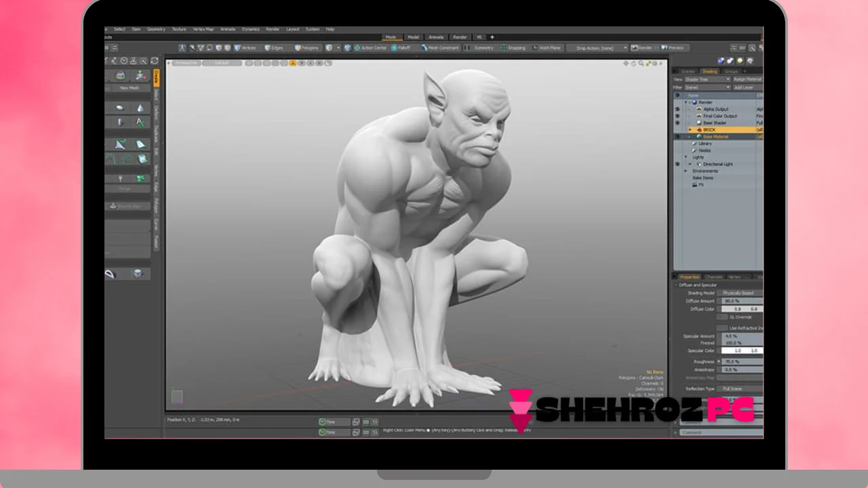This screenshot has width=868, height=488.
Task: Select the Bake Items row
Action: tap(703, 178)
